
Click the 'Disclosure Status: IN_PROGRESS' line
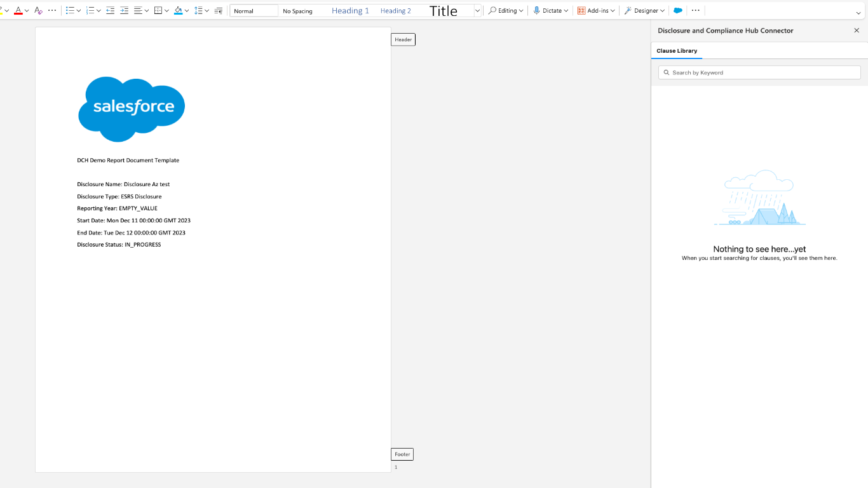point(119,245)
